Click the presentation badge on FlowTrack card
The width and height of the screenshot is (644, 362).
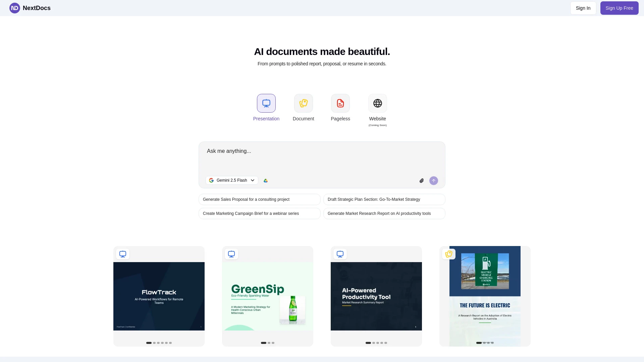click(x=123, y=254)
